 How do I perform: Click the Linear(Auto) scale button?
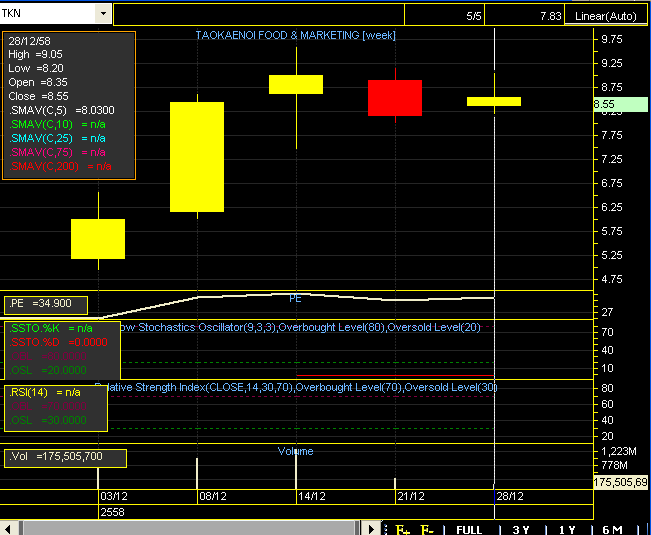(x=605, y=16)
